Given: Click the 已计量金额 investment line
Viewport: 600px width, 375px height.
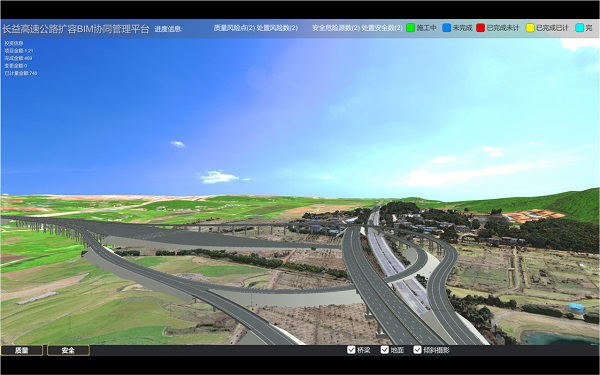Looking at the screenshot, I should [21, 73].
